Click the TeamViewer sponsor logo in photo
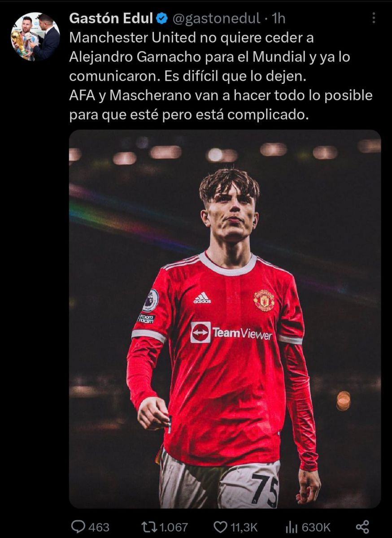This screenshot has height=538, width=392. pyautogui.click(x=231, y=333)
